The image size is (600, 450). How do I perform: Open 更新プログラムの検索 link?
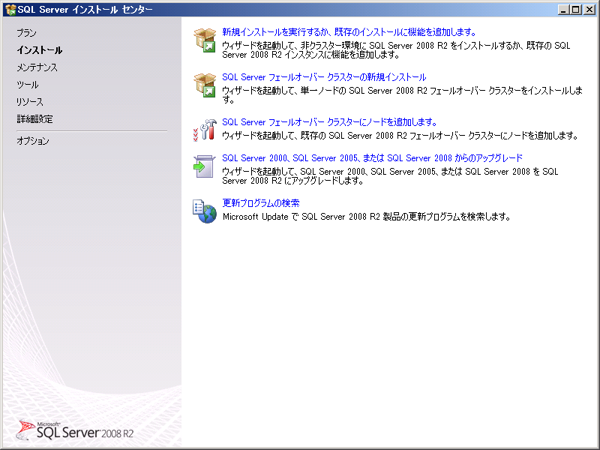click(261, 203)
